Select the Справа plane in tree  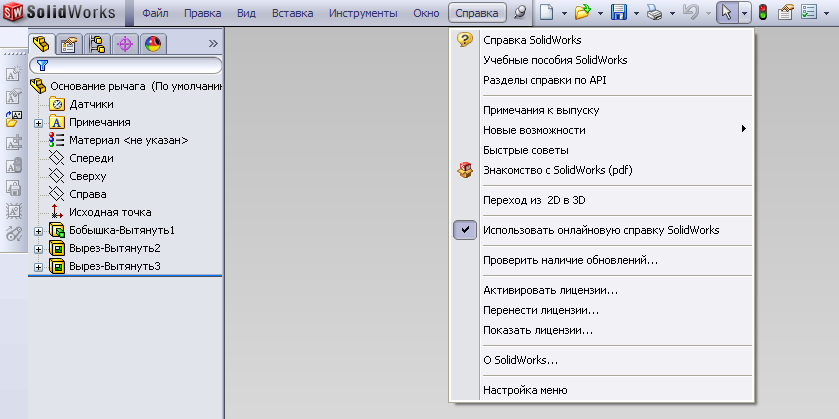(88, 194)
